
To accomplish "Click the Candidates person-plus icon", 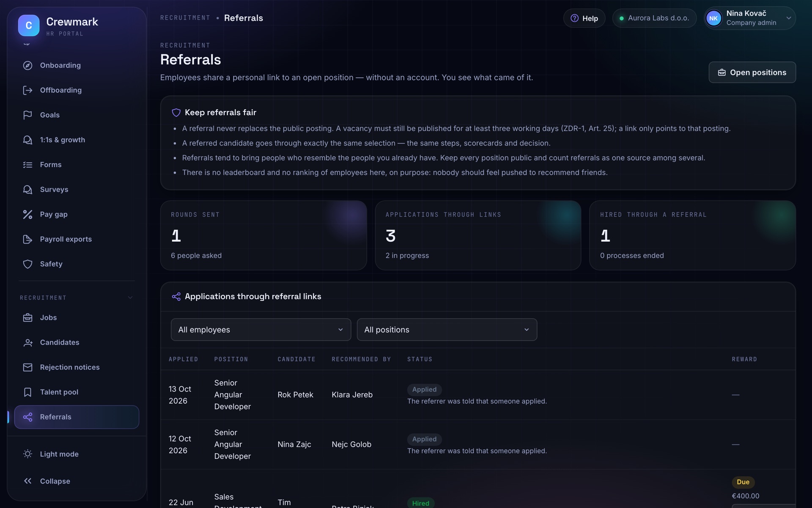I will 27,342.
